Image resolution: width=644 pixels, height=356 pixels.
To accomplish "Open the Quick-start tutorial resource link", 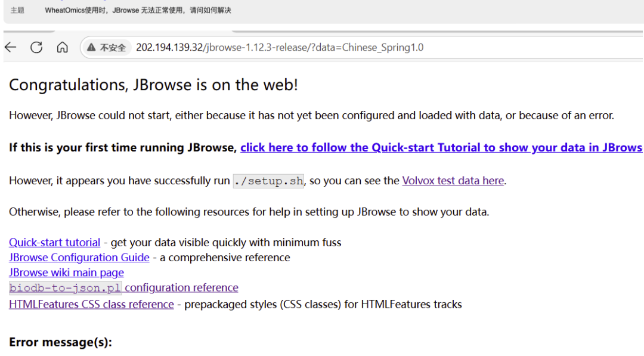I will (55, 242).
